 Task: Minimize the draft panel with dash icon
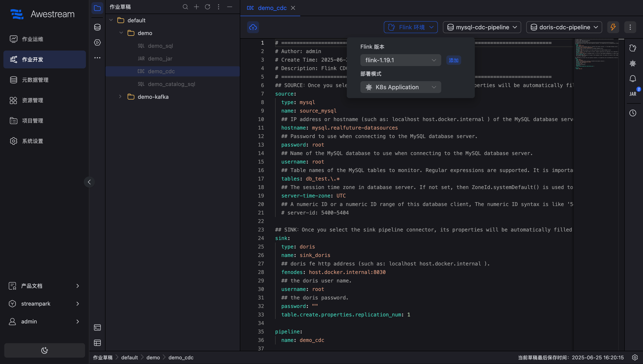point(229,7)
